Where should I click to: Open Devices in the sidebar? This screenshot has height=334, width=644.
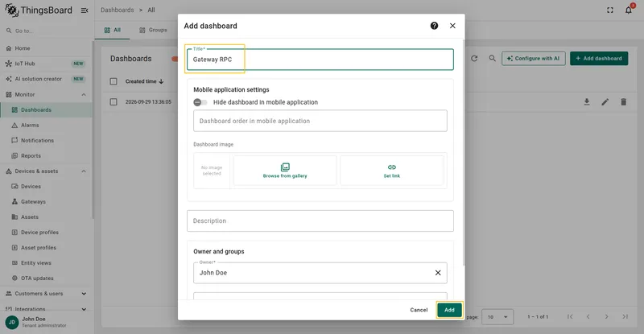pos(46,187)
